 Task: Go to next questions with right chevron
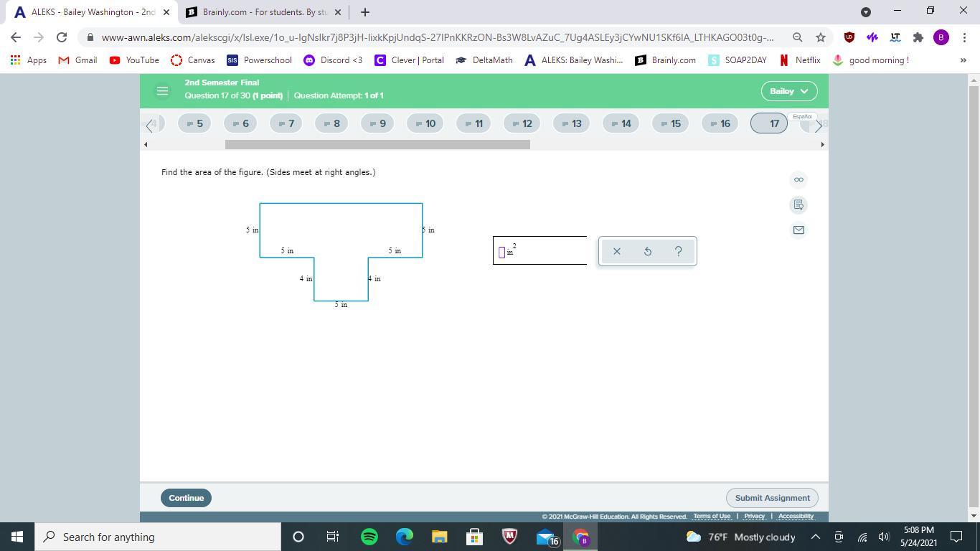pyautogui.click(x=818, y=125)
